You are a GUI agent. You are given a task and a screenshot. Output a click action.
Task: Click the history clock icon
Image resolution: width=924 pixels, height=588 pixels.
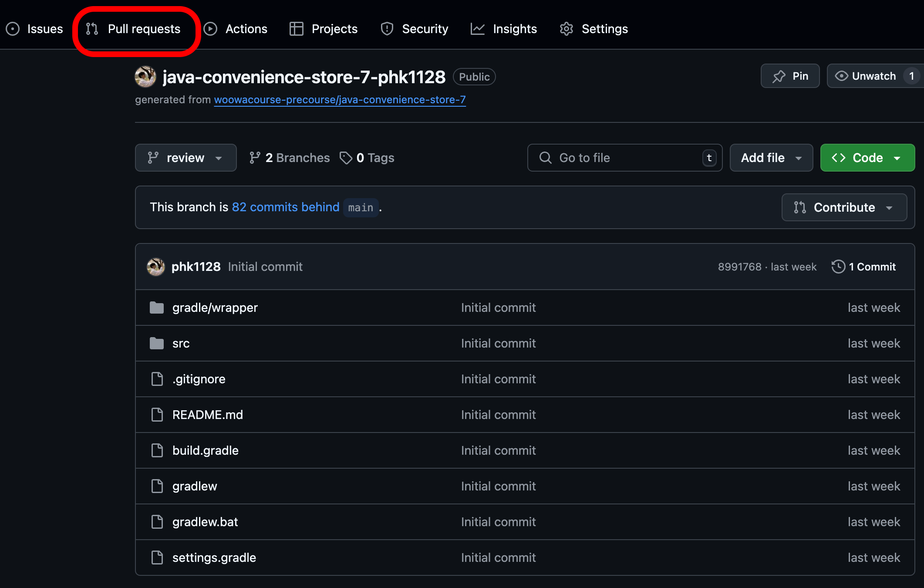[x=838, y=267]
